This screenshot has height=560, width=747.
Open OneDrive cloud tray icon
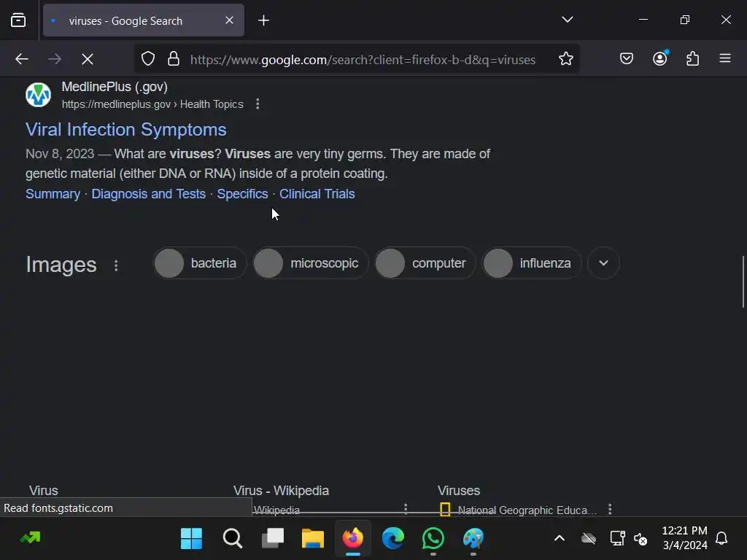[x=589, y=539]
